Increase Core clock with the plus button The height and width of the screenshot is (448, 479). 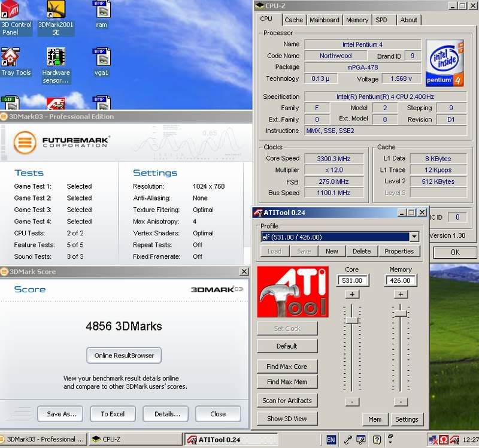pyautogui.click(x=352, y=294)
